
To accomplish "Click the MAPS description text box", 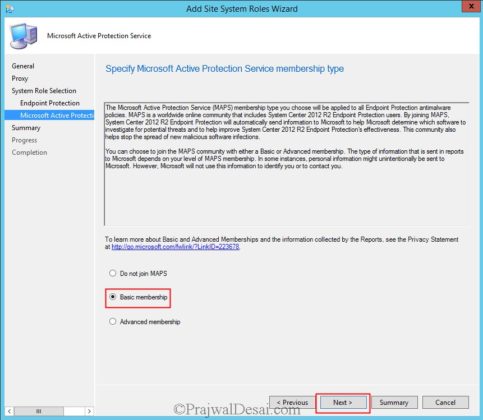I will coord(287,164).
